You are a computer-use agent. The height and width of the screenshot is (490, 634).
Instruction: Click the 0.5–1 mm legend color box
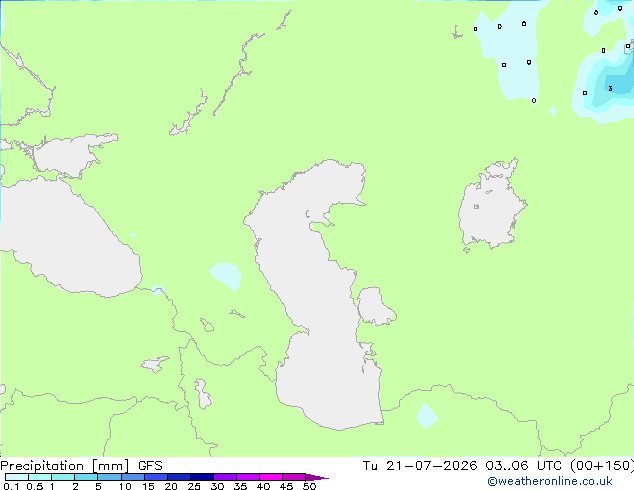click(40, 477)
